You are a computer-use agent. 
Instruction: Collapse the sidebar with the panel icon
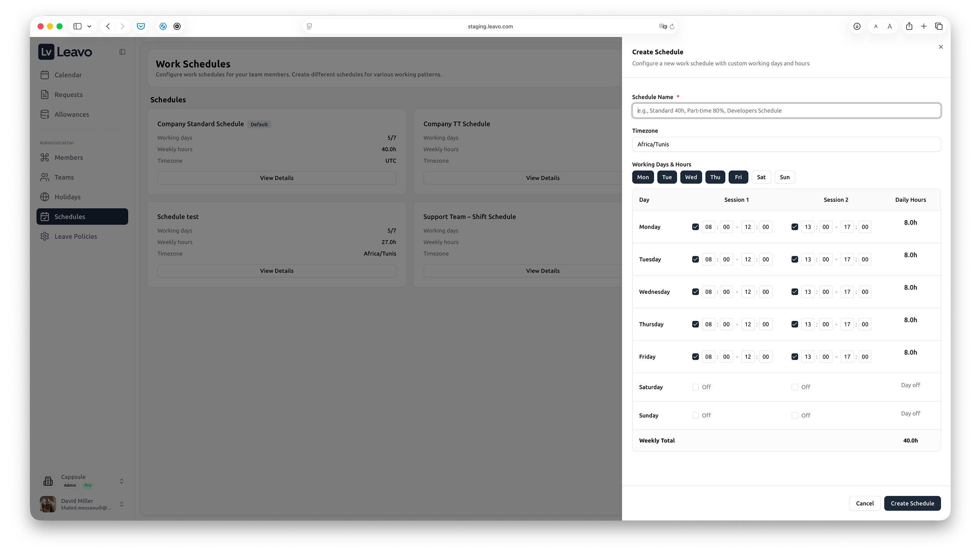pos(122,51)
